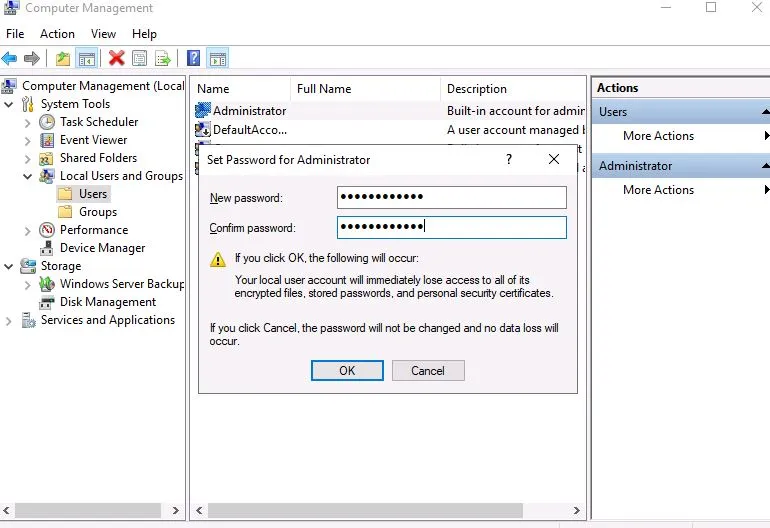Click the System Tools wrench icon
Viewport: 770px width, 528px height.
(x=28, y=104)
